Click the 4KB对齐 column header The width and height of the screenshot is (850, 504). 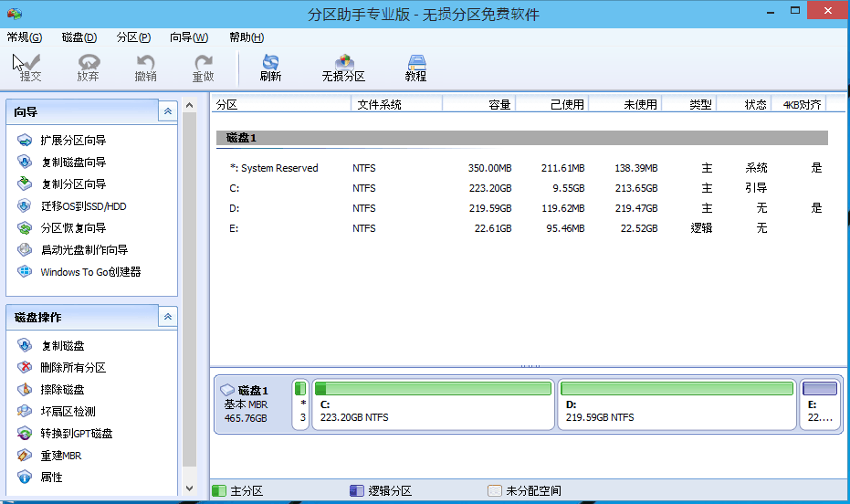pyautogui.click(x=799, y=104)
